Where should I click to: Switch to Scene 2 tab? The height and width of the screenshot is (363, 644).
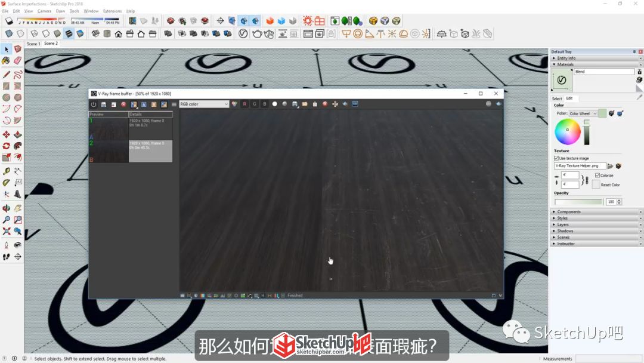point(51,43)
